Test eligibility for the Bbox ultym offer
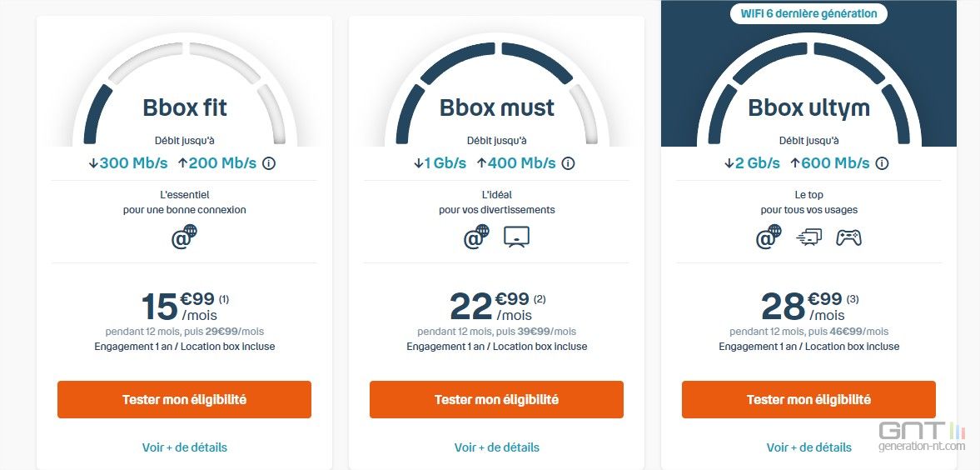The height and width of the screenshot is (470, 980). click(x=808, y=399)
